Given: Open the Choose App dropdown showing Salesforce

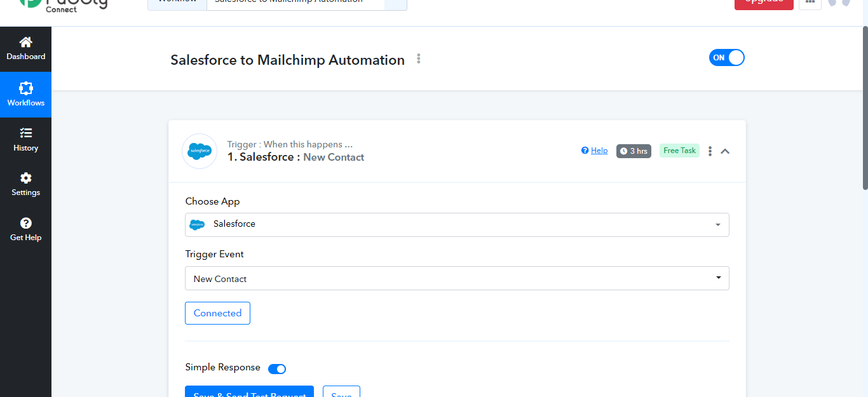Looking at the screenshot, I should coord(457,225).
